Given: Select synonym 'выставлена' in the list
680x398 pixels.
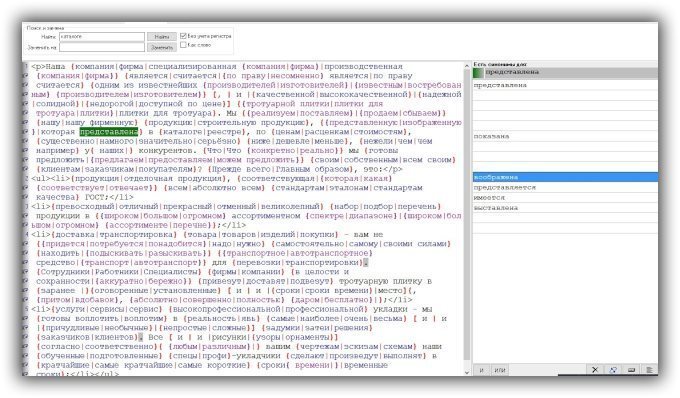Looking at the screenshot, I should tap(565, 208).
